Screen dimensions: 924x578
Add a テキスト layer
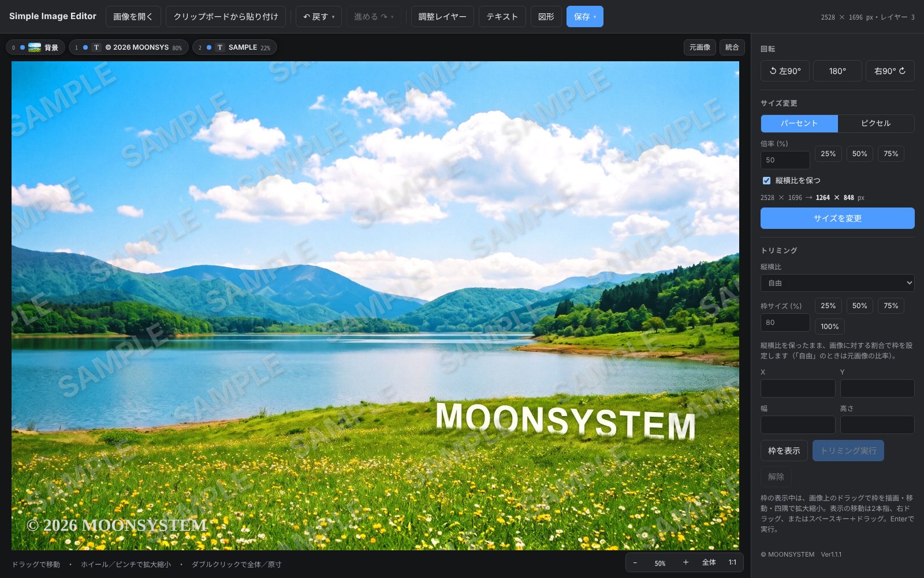(x=502, y=17)
